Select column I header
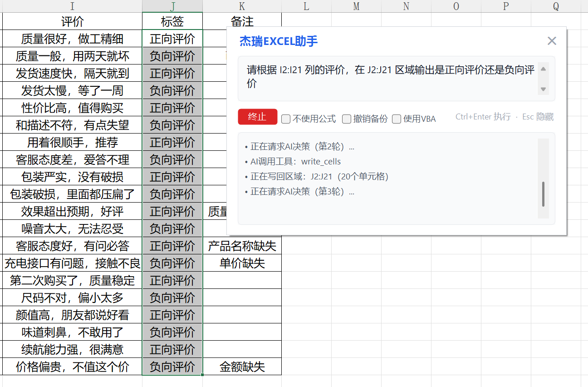The height and width of the screenshot is (387, 588). pyautogui.click(x=72, y=6)
